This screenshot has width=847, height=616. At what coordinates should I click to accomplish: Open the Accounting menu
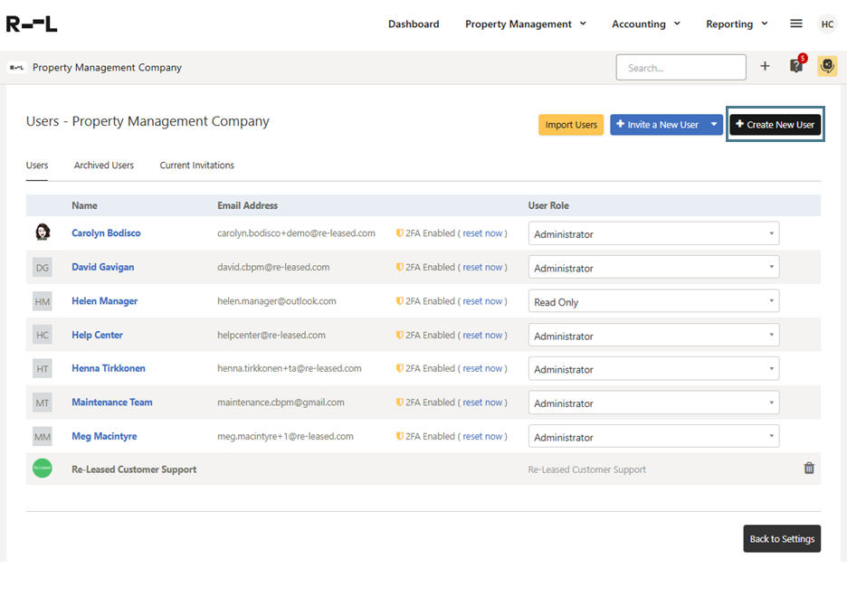[645, 24]
